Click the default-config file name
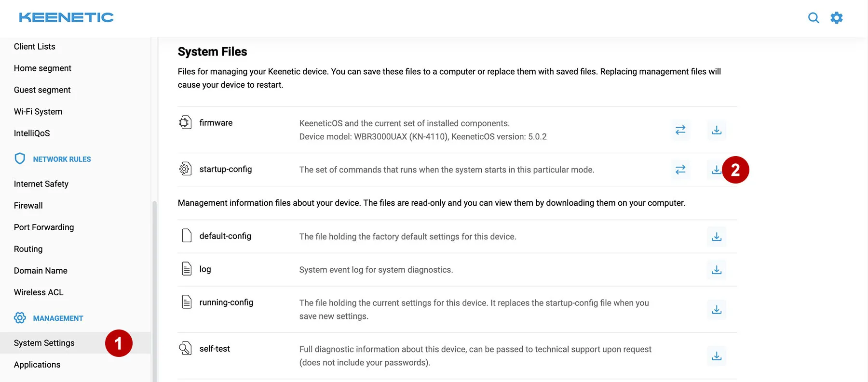 225,236
